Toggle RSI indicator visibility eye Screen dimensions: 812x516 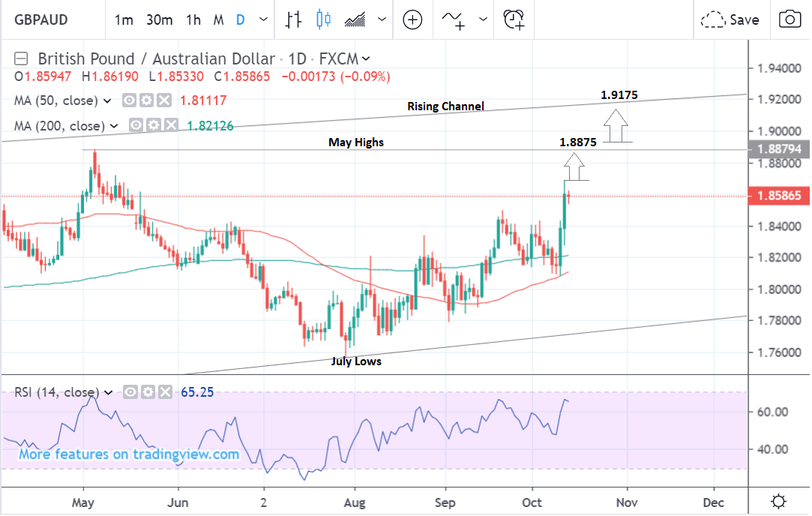click(x=130, y=391)
